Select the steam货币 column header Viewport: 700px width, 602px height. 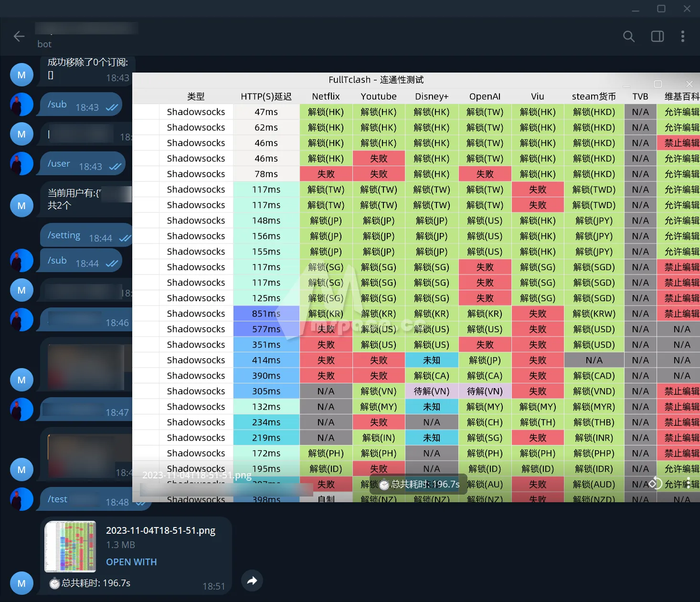594,96
